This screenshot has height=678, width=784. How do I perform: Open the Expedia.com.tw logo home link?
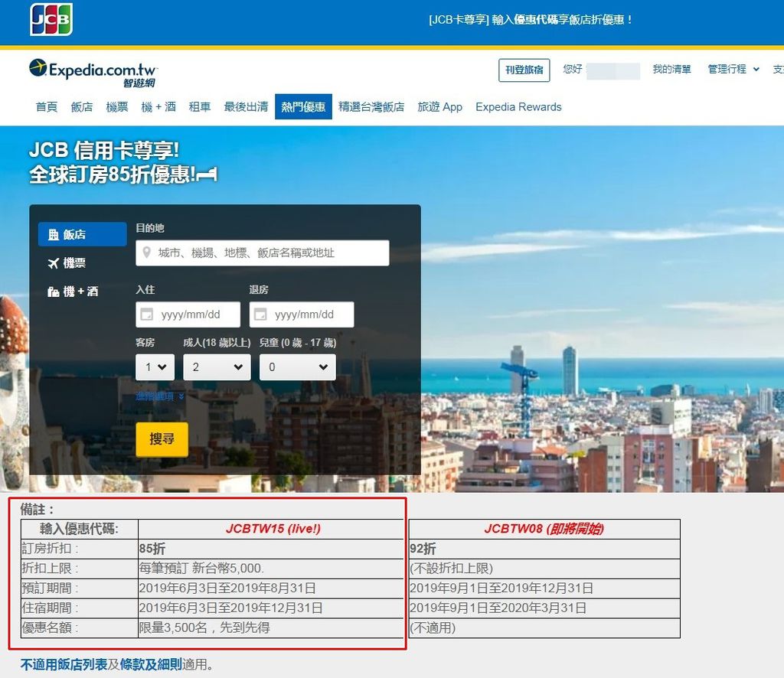(x=93, y=73)
